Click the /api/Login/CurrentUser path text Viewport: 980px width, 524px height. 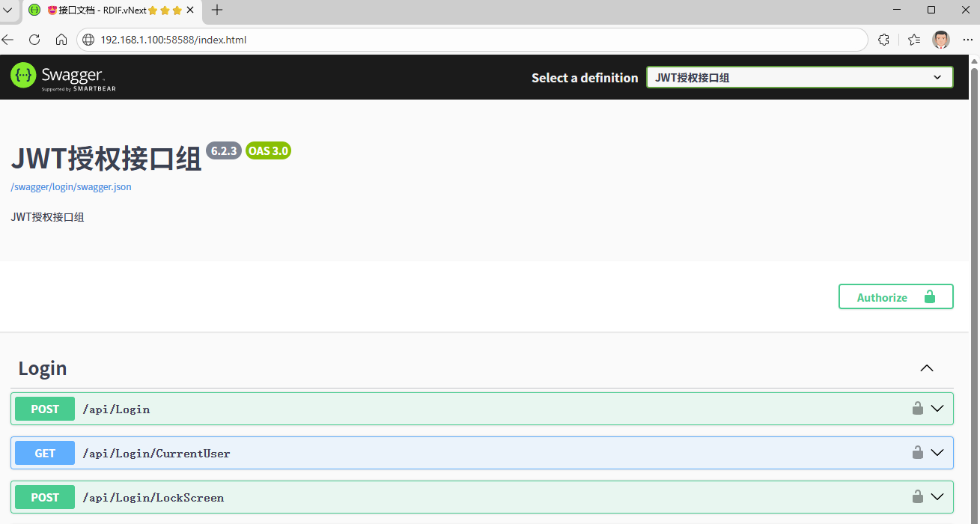click(156, 454)
